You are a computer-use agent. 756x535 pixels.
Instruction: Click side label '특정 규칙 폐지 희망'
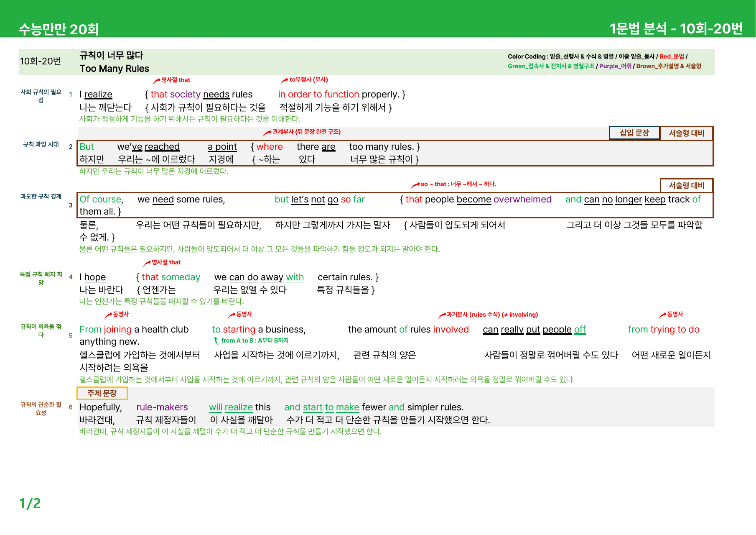tap(41, 279)
